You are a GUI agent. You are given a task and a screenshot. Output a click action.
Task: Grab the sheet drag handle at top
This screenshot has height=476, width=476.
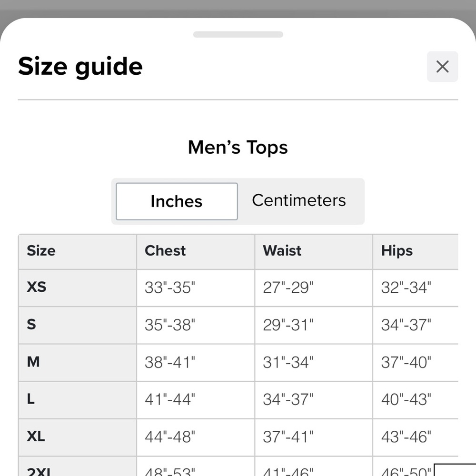[x=238, y=34]
